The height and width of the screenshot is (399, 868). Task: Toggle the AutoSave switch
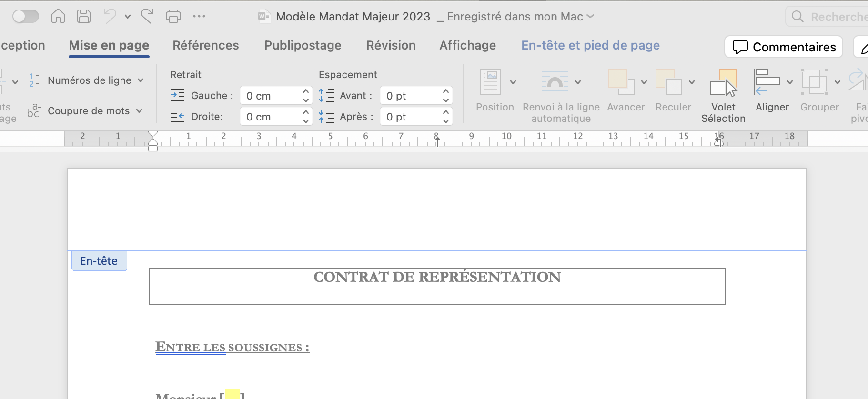point(26,17)
